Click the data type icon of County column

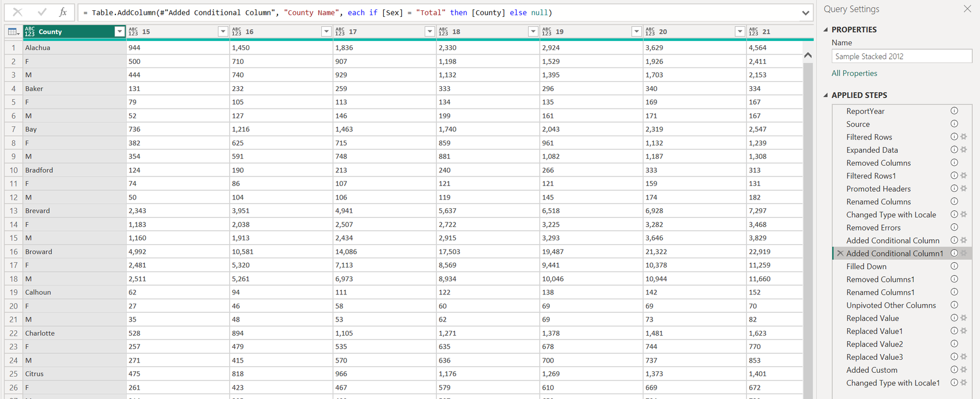(30, 32)
